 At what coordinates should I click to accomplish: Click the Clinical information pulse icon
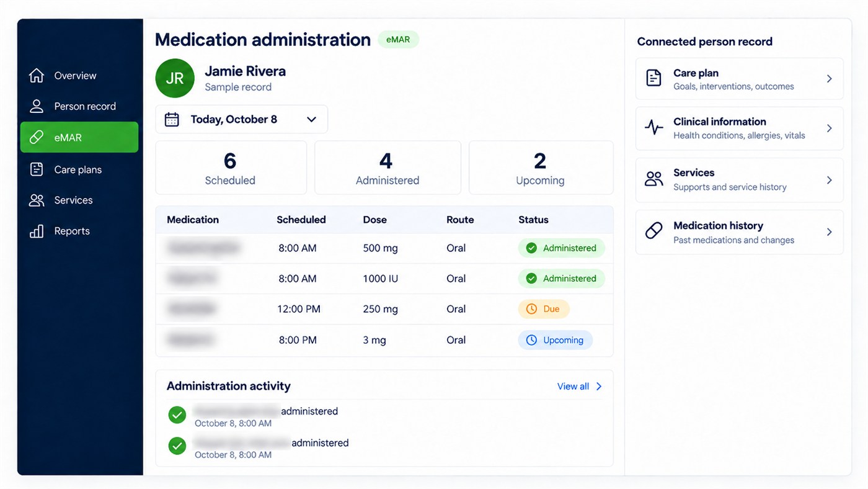tap(653, 128)
